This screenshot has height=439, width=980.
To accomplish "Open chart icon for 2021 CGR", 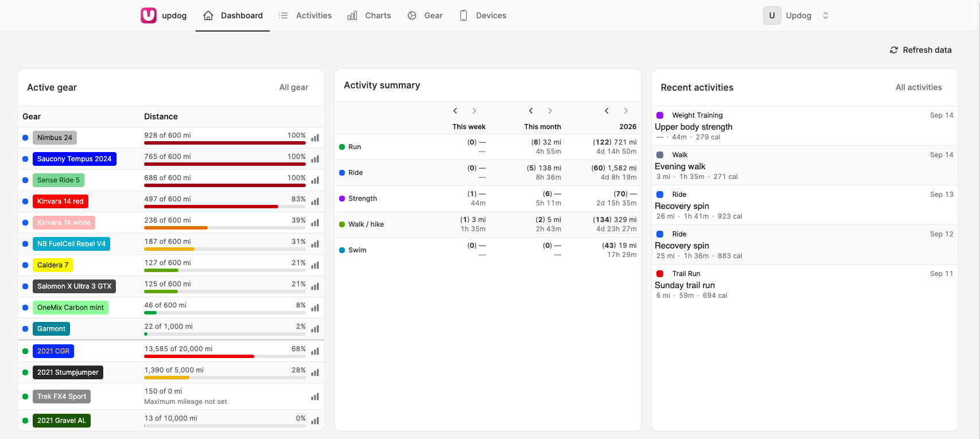I will 315,351.
